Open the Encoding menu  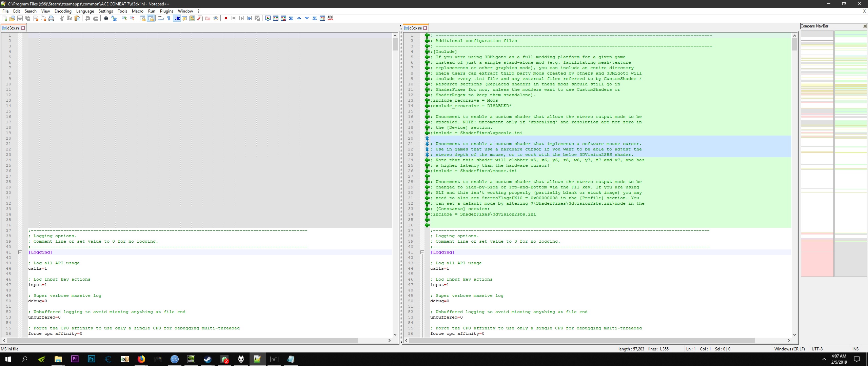pos(63,11)
